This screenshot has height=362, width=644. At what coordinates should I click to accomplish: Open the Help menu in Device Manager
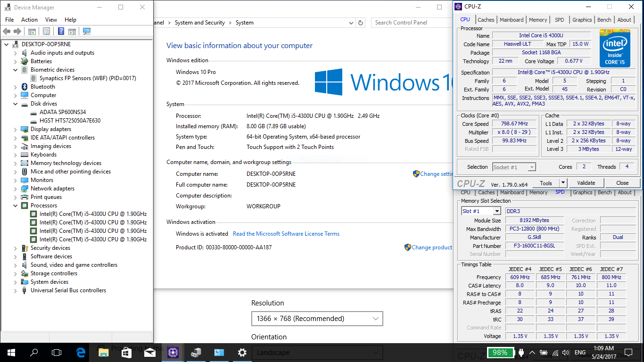(x=70, y=20)
